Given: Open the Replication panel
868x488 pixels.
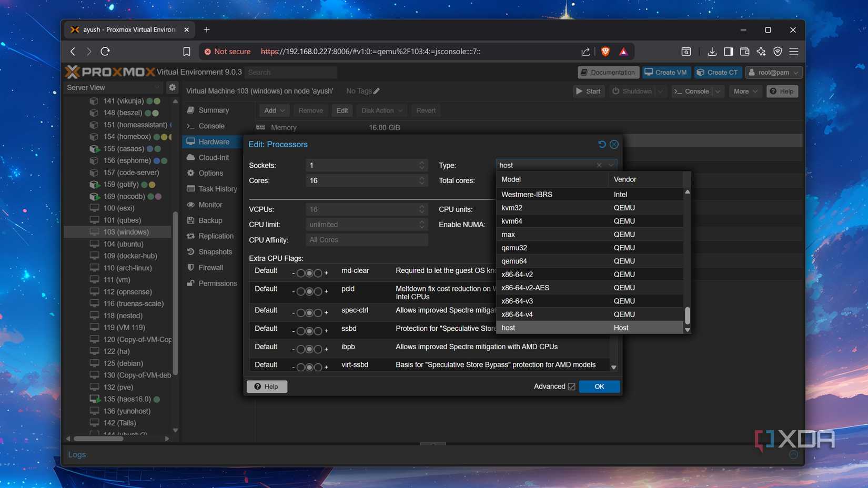Looking at the screenshot, I should [x=215, y=236].
